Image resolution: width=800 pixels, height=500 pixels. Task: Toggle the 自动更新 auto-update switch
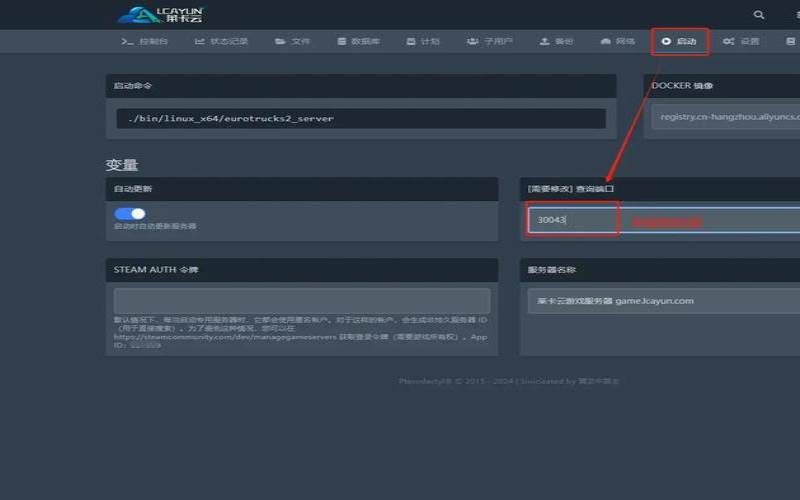pos(130,213)
